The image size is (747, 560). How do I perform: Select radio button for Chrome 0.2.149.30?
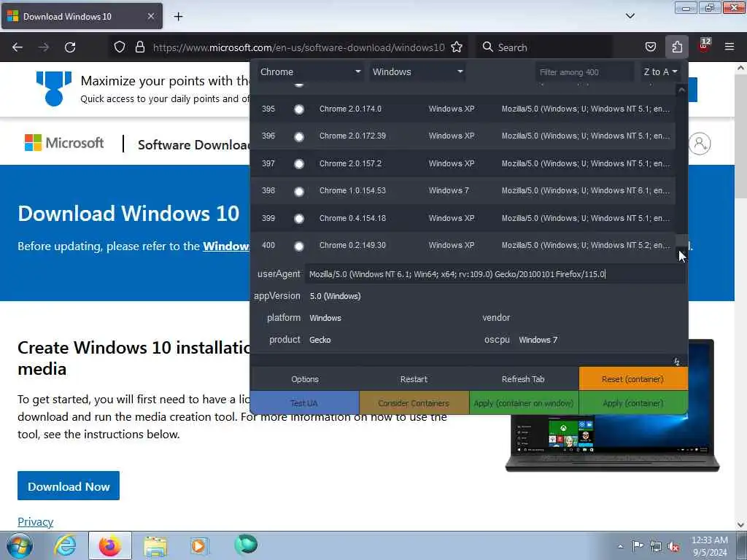click(298, 246)
